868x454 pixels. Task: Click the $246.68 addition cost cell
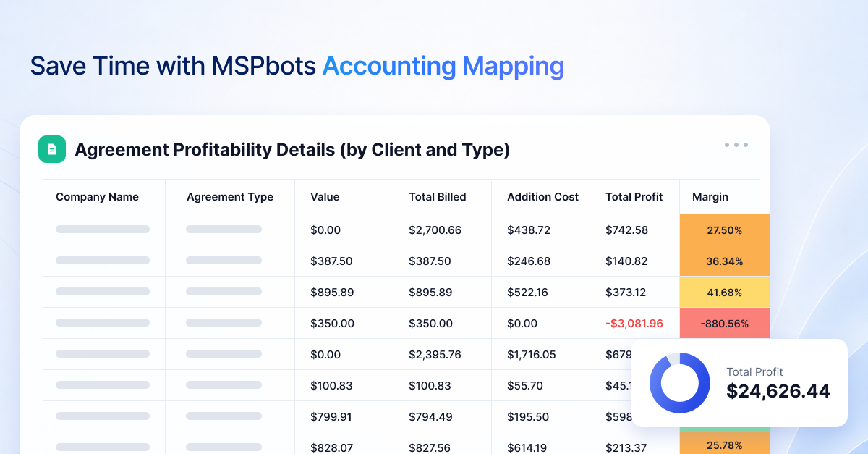coord(529,261)
